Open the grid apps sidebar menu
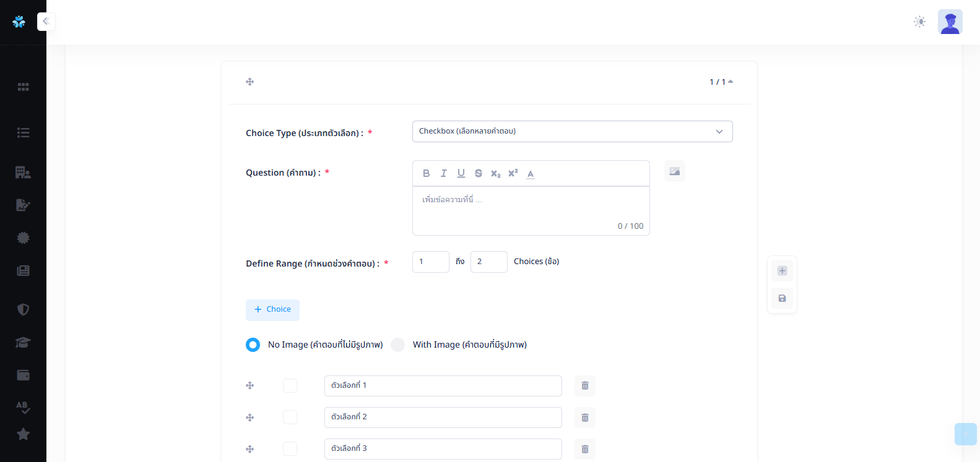Screen dimensions: 980x462 (x=23, y=87)
